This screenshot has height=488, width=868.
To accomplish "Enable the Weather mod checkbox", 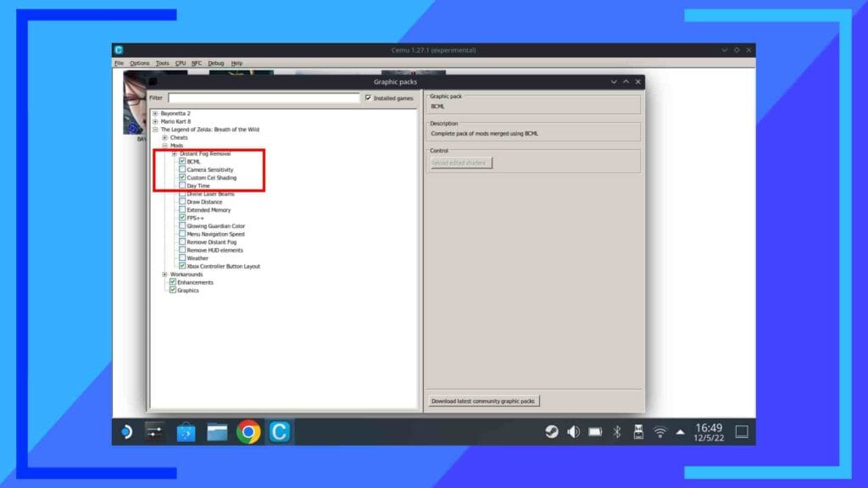I will pos(182,258).
